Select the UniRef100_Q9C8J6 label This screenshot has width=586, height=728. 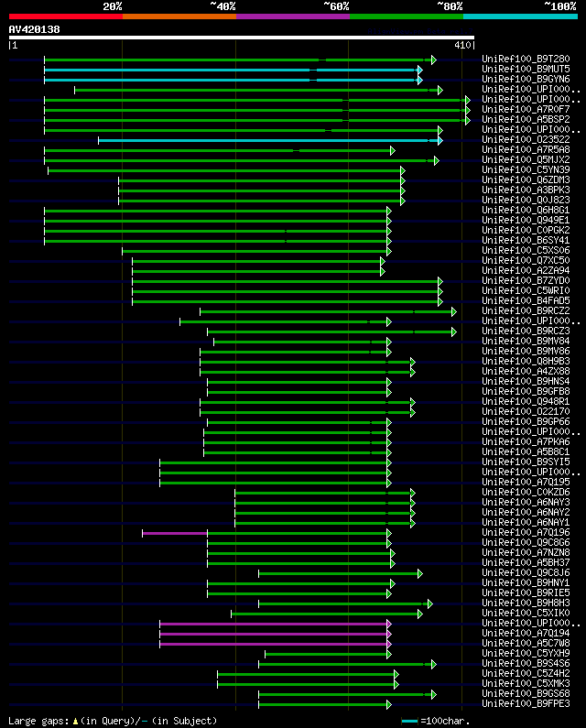coord(526,572)
